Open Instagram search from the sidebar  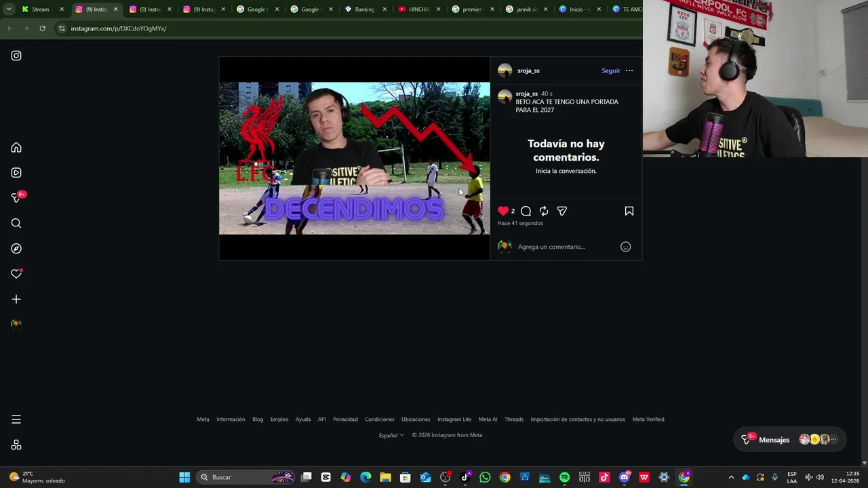[16, 223]
